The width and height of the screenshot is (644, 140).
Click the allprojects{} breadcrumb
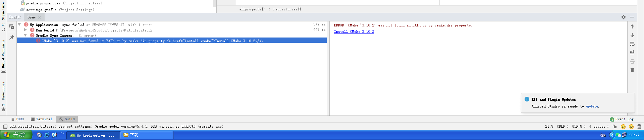click(x=252, y=9)
